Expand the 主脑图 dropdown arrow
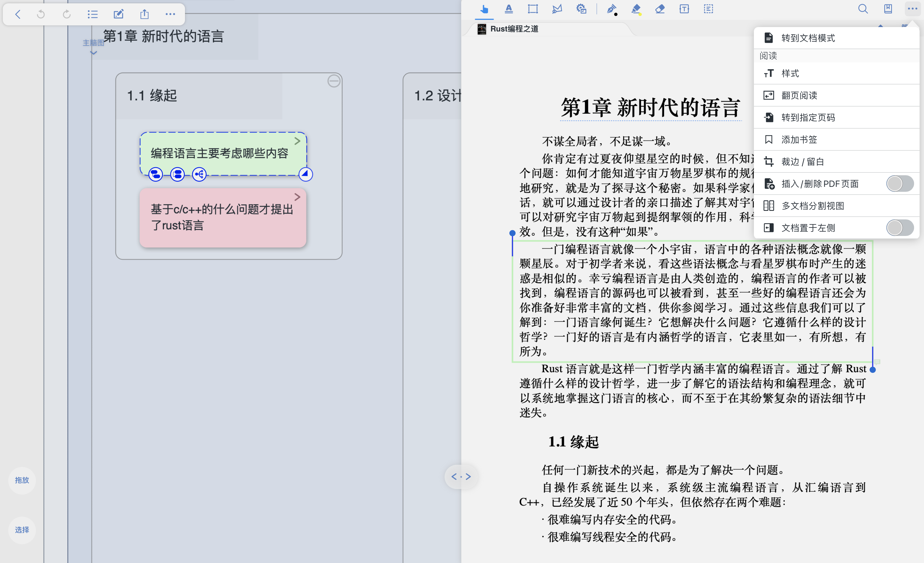 coord(94,53)
